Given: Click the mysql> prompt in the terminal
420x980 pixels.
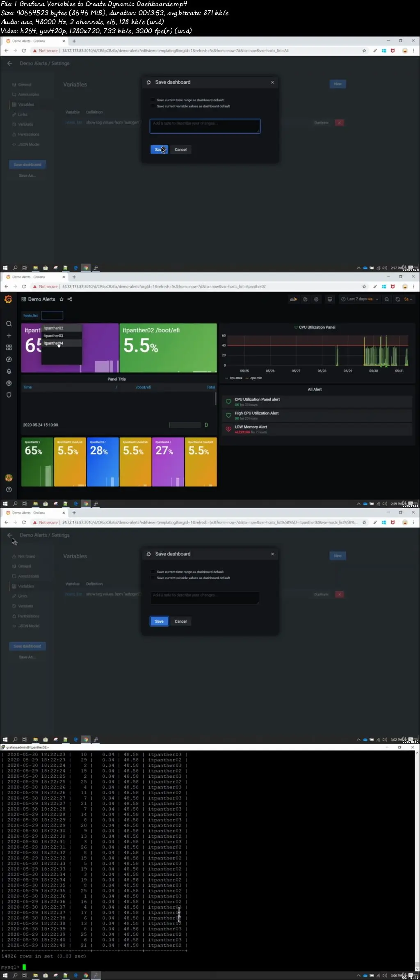Looking at the screenshot, I should tap(10, 967).
